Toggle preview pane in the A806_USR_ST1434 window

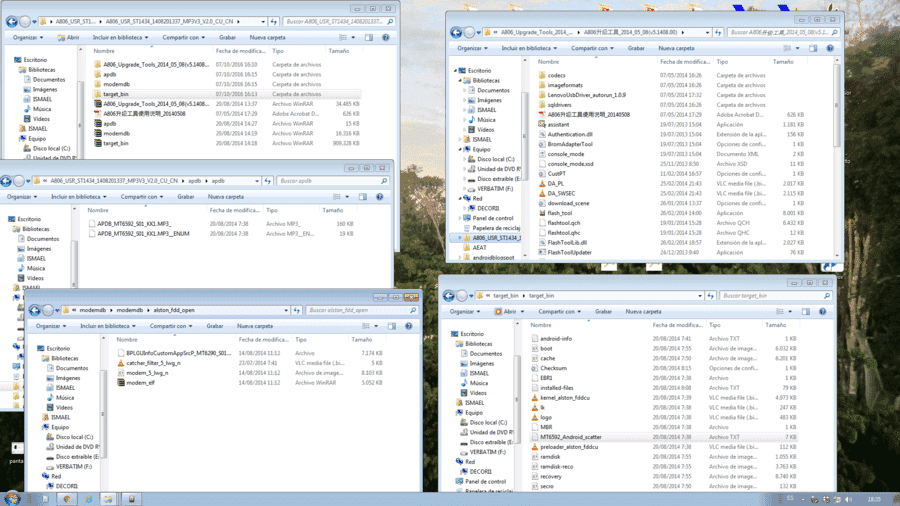pyautogui.click(x=369, y=38)
